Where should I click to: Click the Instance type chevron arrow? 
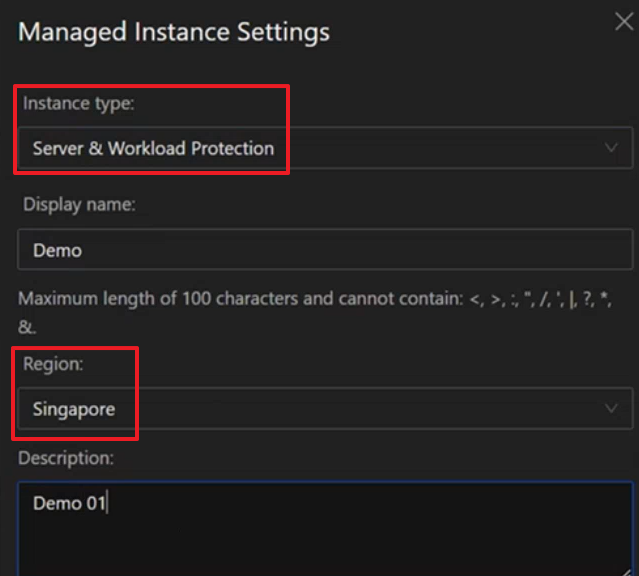[612, 148]
